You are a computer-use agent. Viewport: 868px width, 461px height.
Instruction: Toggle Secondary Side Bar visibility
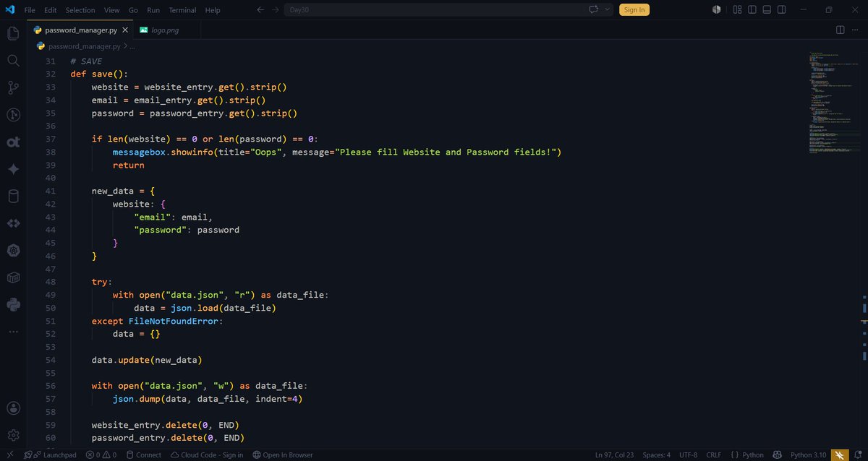point(783,9)
